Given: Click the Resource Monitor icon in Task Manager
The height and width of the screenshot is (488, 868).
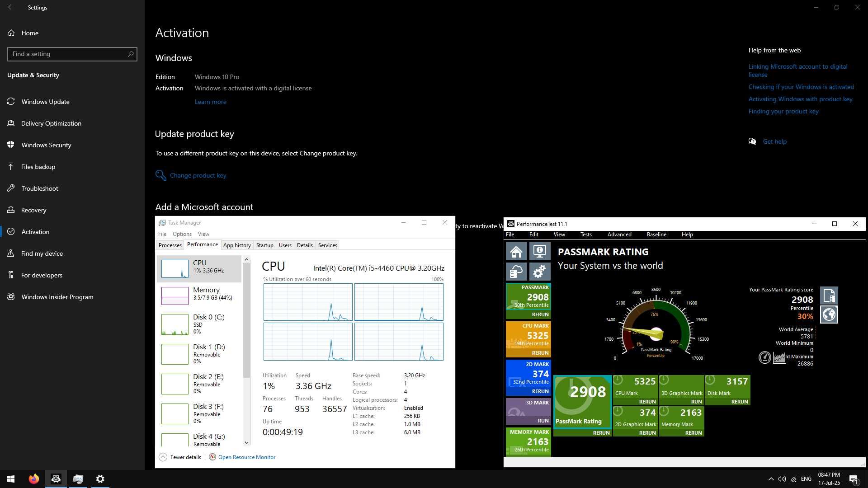Looking at the screenshot, I should tap(212, 457).
